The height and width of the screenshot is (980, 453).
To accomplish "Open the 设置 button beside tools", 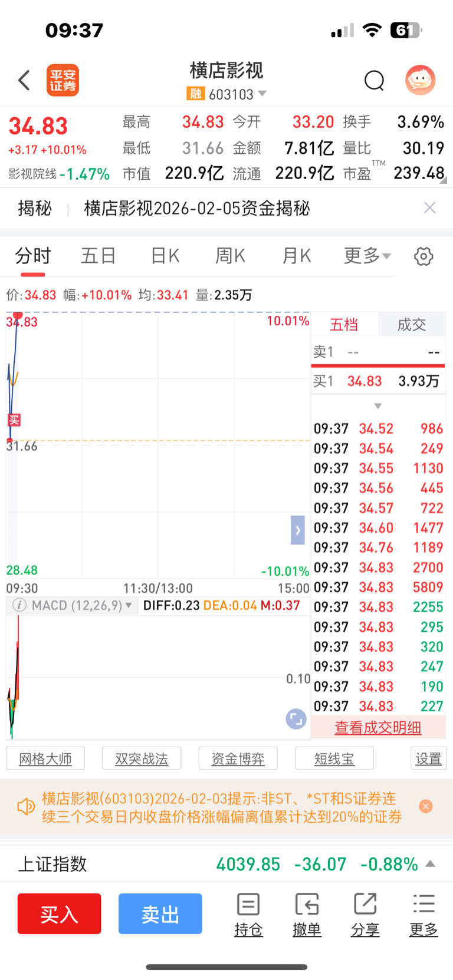I will (428, 758).
